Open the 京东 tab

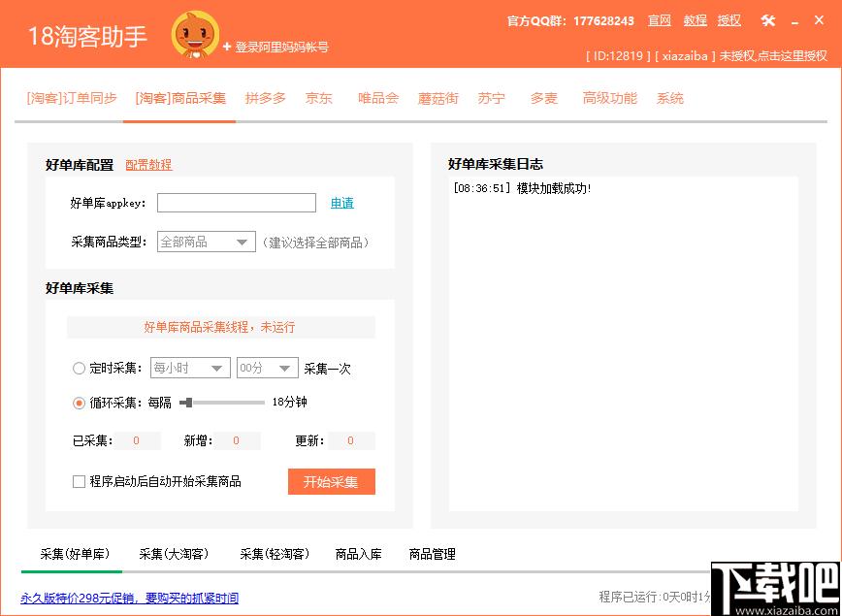(319, 98)
